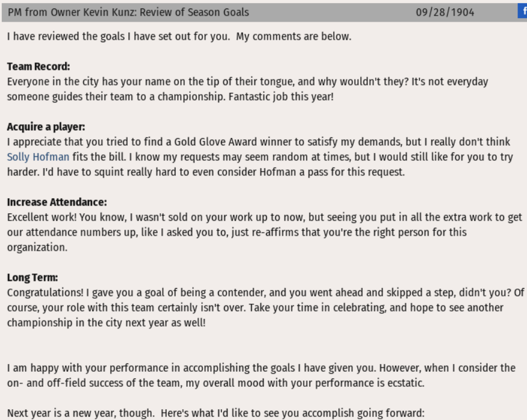Click the 'Next year is a new year' line
This screenshot has height=420, width=527.
pyautogui.click(x=216, y=413)
